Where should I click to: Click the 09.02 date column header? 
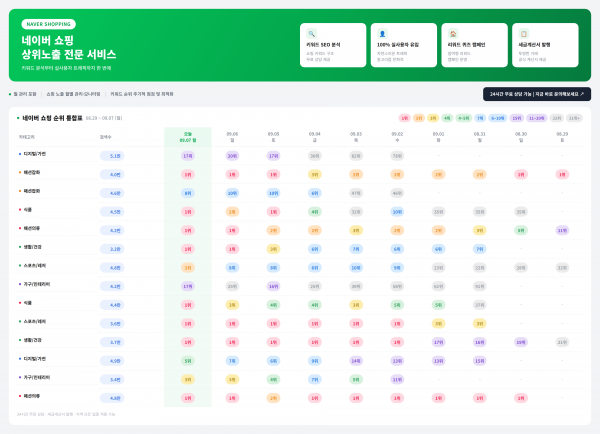pos(397,137)
